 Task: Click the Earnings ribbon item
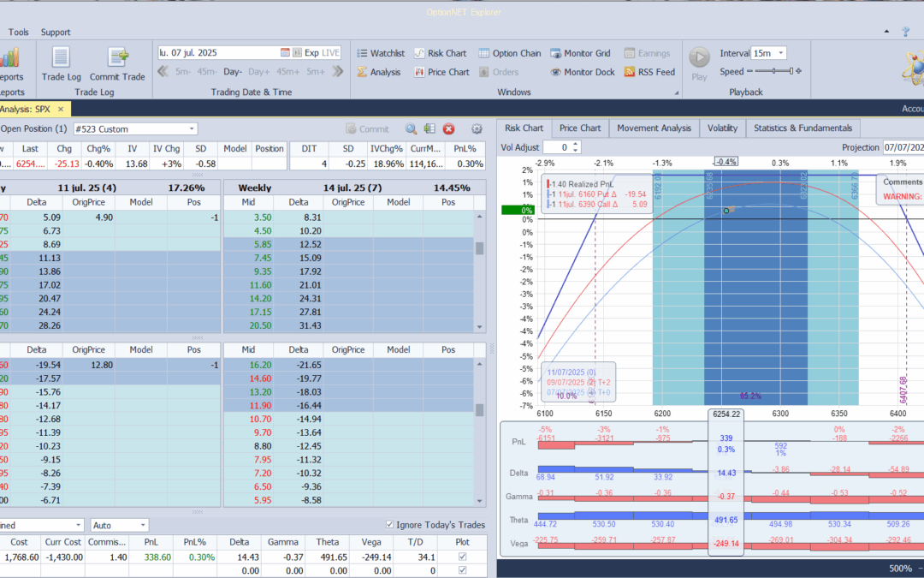pyautogui.click(x=647, y=53)
